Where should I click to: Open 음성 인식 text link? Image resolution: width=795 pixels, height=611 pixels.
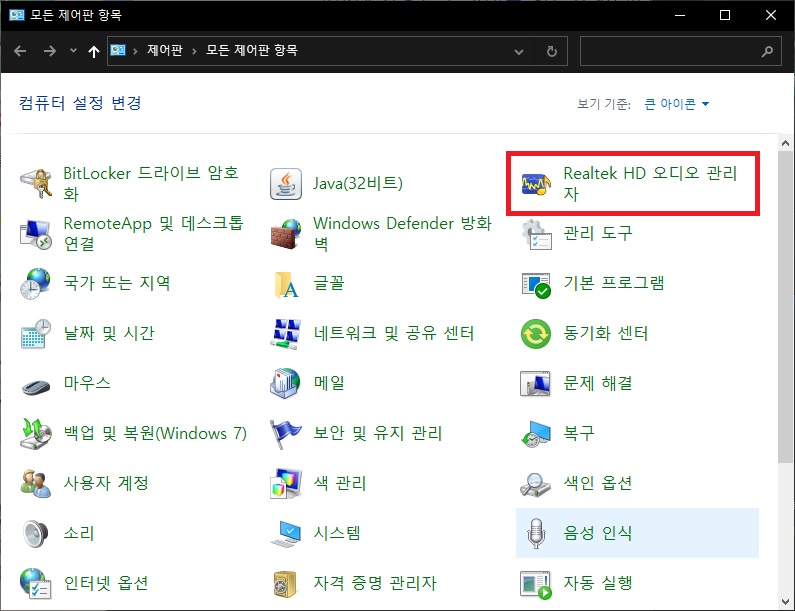pyautogui.click(x=598, y=533)
